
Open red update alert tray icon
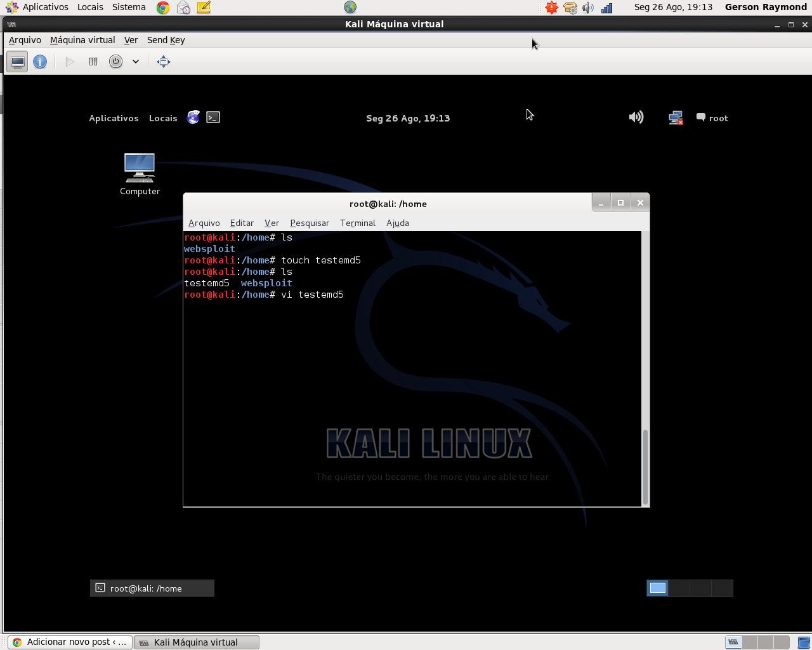[552, 8]
